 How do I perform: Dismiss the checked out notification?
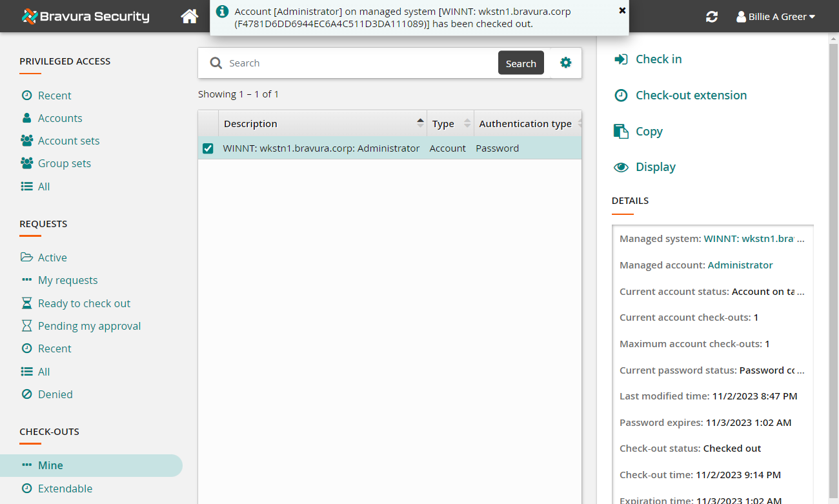(x=622, y=10)
